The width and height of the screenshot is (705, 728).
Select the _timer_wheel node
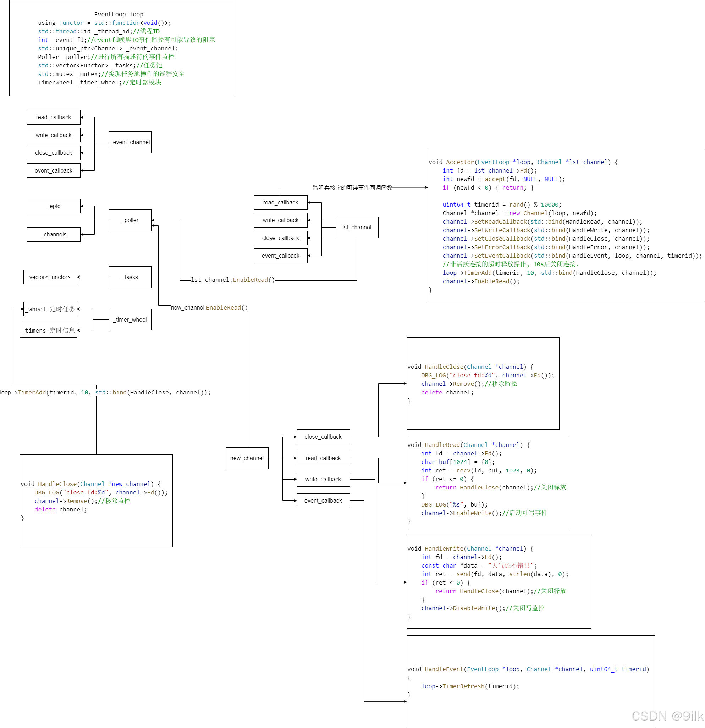[130, 319]
